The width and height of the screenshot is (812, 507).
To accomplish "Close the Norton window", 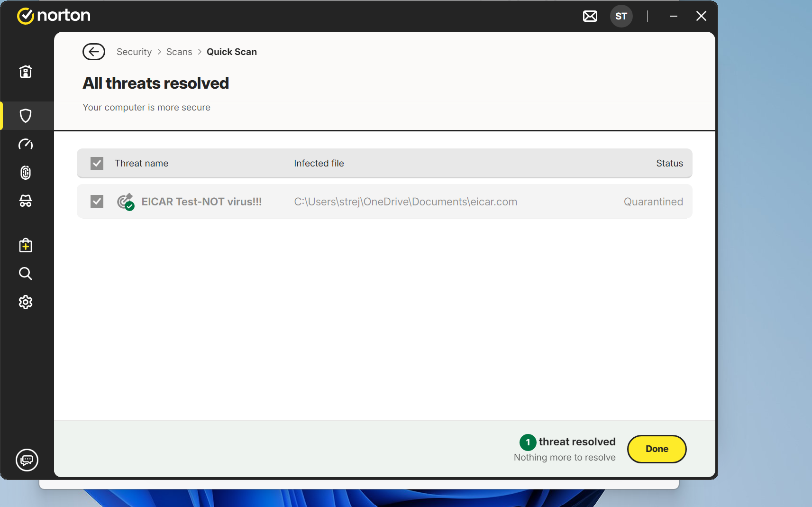I will click(x=701, y=16).
